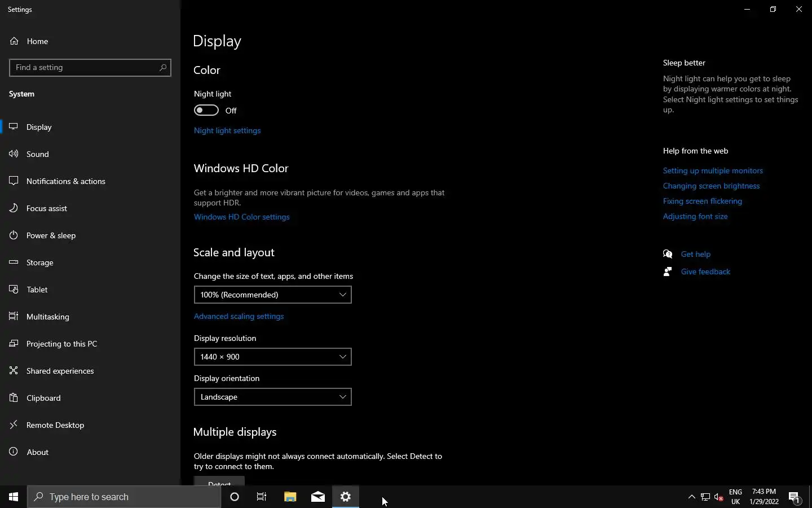Click the Get help link
The height and width of the screenshot is (508, 812).
[x=696, y=254]
